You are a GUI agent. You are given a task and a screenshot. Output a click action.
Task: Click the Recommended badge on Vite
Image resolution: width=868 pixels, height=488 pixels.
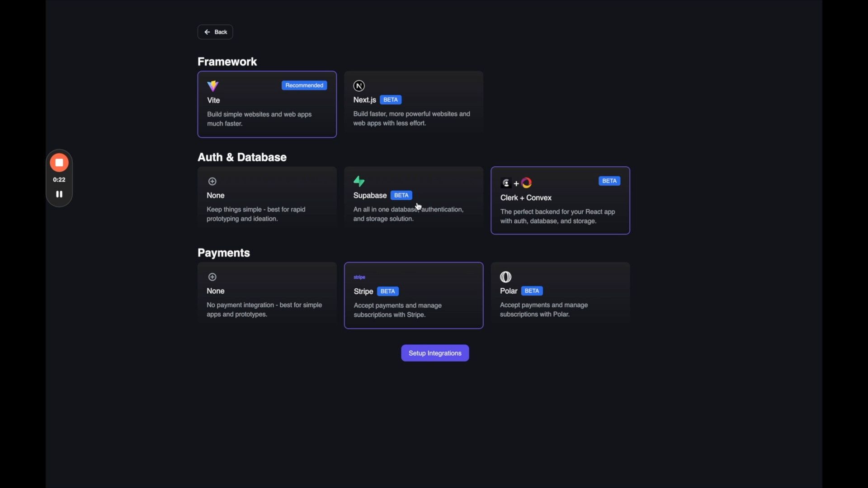304,85
